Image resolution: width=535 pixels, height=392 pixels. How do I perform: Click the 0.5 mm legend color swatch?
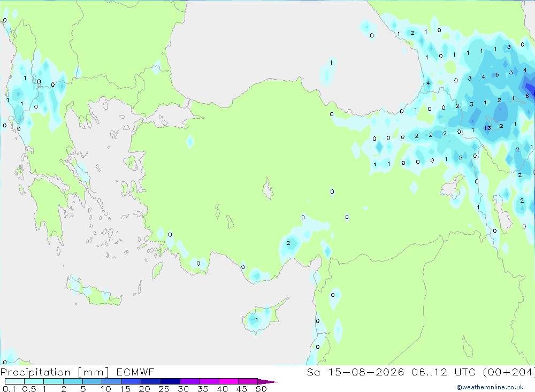click(x=34, y=381)
